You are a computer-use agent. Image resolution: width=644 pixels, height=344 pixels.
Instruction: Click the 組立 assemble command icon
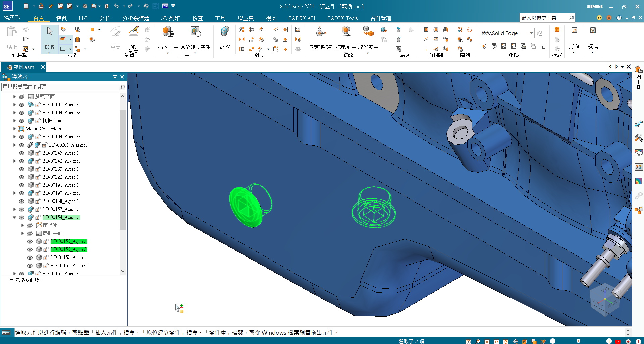pos(225,32)
